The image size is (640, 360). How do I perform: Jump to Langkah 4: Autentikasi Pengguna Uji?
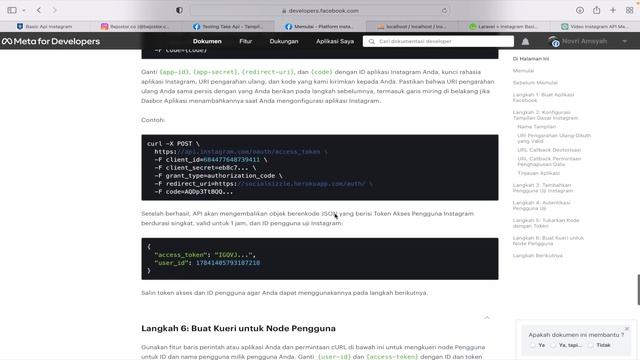click(541, 205)
